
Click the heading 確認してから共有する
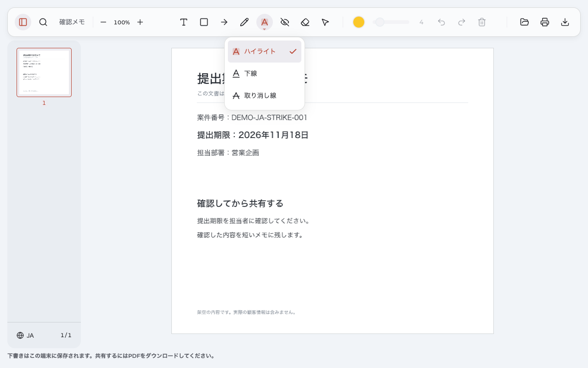240,203
